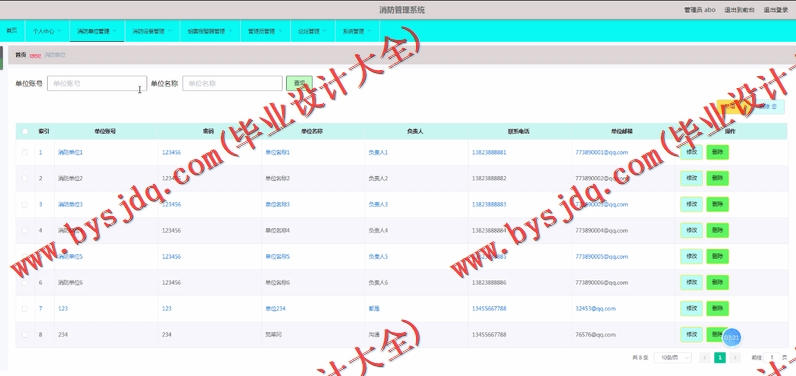Image resolution: width=796 pixels, height=376 pixels.
Task: Open the 个人中心 menu
Action: (47, 31)
